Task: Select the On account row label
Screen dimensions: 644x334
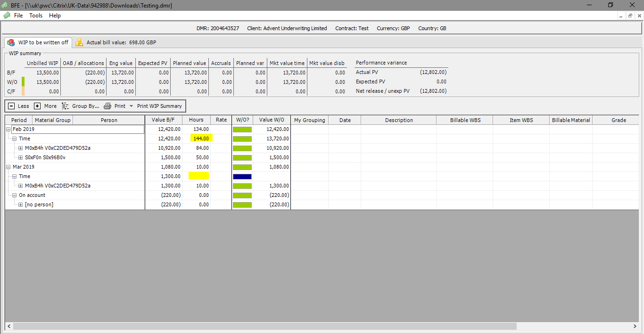Action: pyautogui.click(x=32, y=195)
